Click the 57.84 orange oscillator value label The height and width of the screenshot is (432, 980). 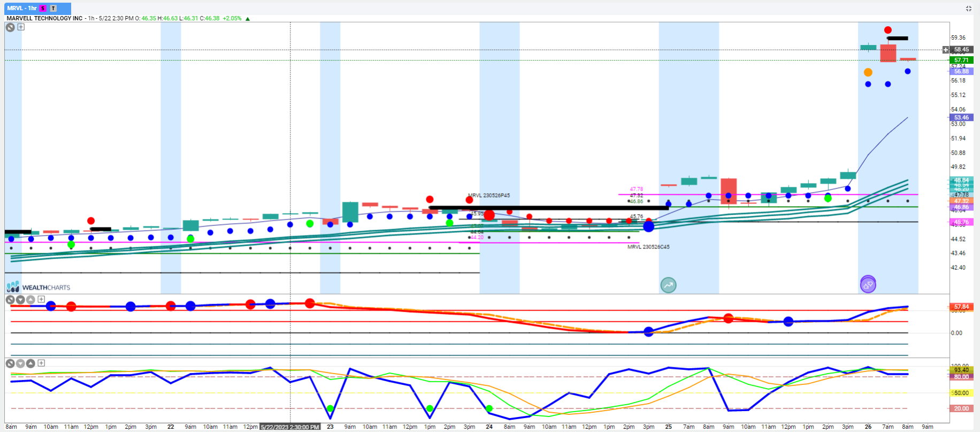[x=961, y=307]
